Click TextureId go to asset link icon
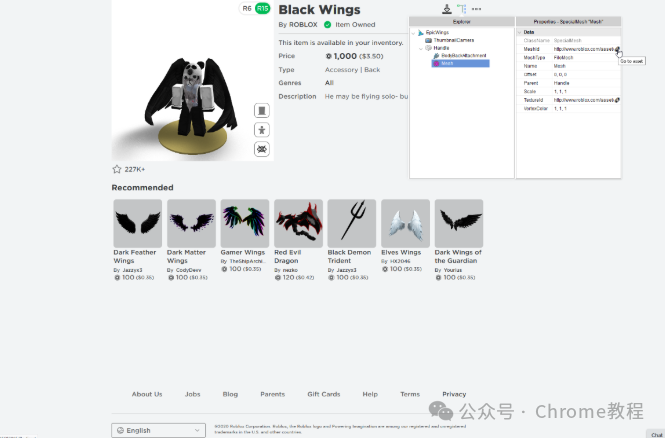The image size is (665, 438). (617, 100)
